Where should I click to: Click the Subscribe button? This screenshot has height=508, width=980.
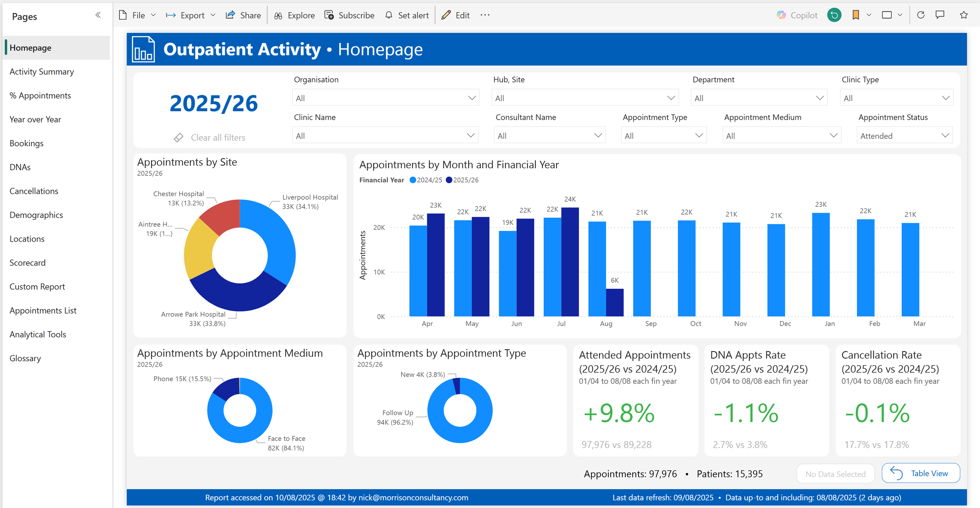pyautogui.click(x=349, y=15)
